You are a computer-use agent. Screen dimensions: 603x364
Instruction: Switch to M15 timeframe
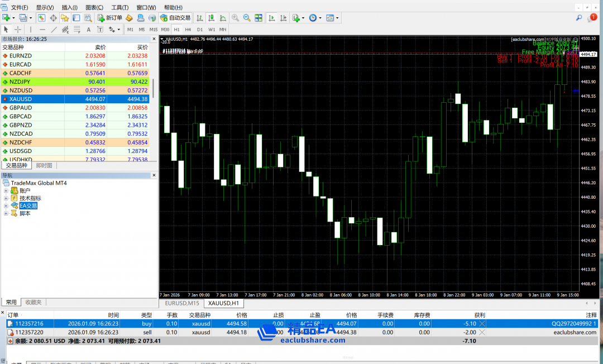pos(154,29)
